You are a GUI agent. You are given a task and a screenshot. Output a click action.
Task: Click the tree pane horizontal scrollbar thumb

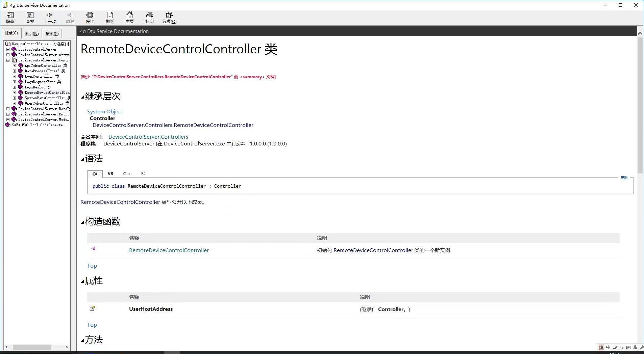(x=32, y=347)
